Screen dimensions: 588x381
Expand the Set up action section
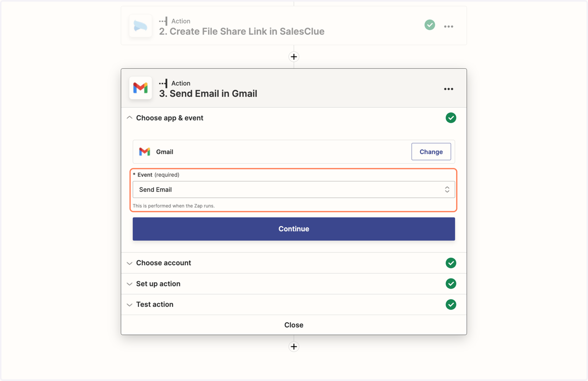pos(129,284)
